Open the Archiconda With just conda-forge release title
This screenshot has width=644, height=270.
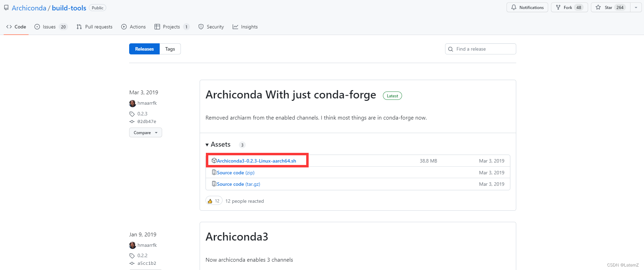pos(291,95)
